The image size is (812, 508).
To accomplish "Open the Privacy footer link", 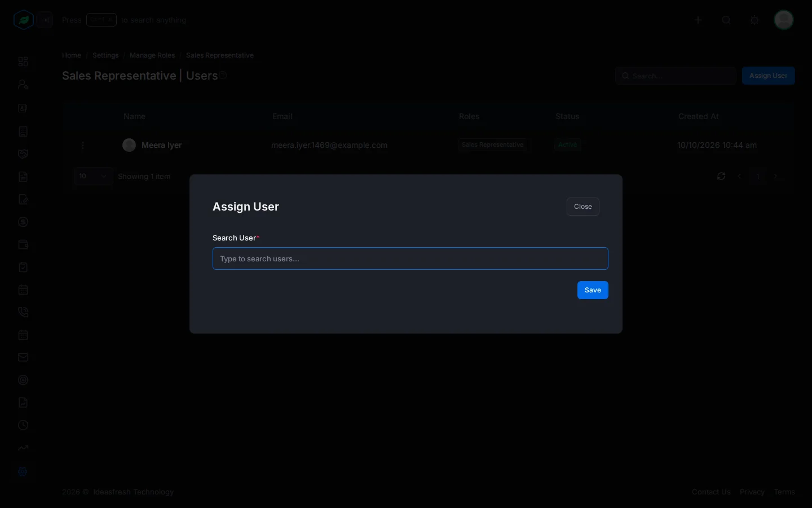I will click(x=752, y=492).
